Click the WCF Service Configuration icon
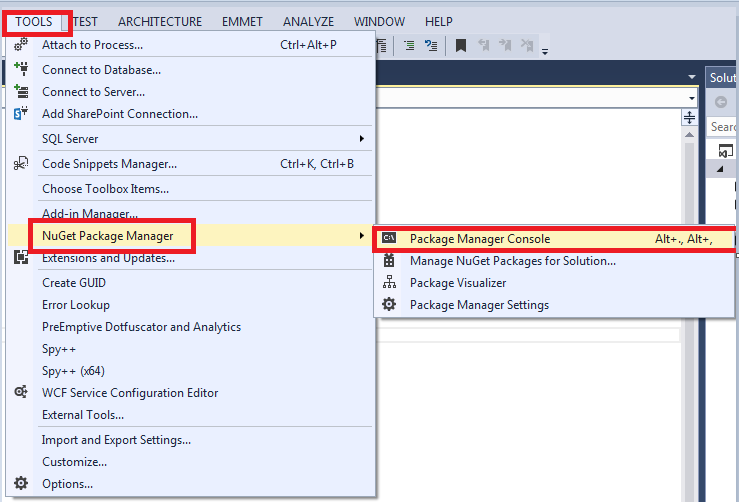Viewport: 739px width, 502px height. click(21, 392)
